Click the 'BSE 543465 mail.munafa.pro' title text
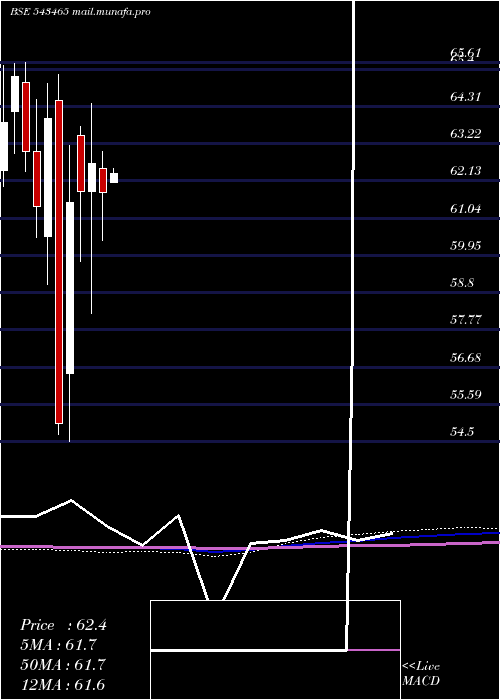 (80, 12)
